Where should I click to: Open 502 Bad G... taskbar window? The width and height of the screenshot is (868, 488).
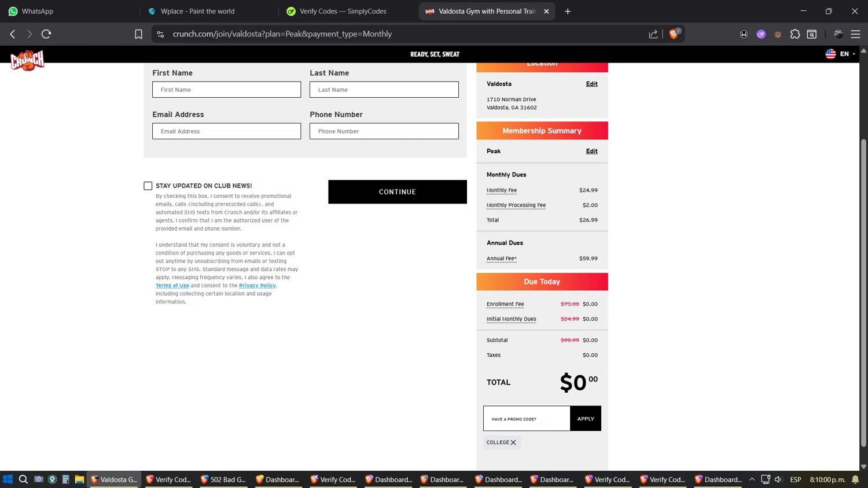[223, 479]
